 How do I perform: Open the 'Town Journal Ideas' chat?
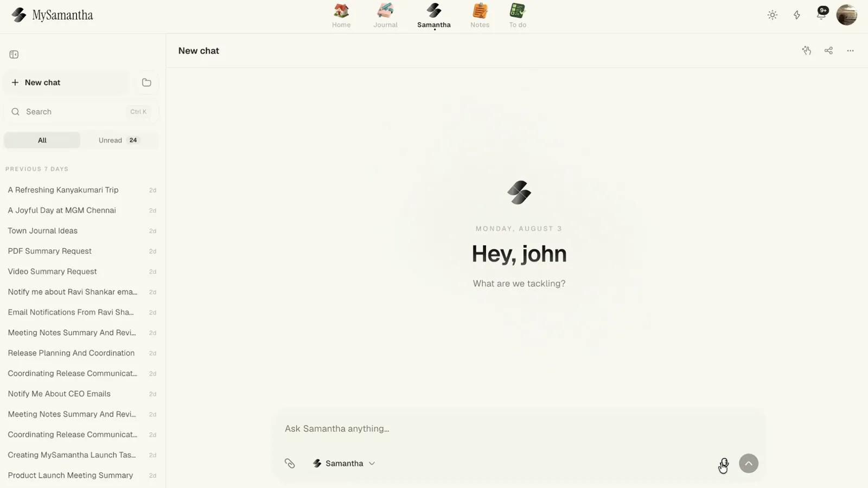[x=81, y=231]
